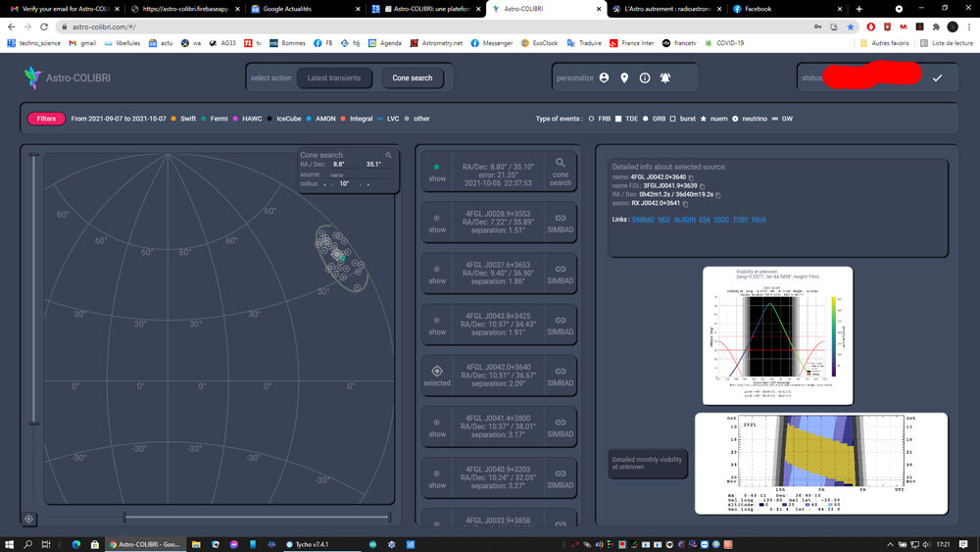
Task: Open the cone search button in the first result card
Action: point(560,172)
